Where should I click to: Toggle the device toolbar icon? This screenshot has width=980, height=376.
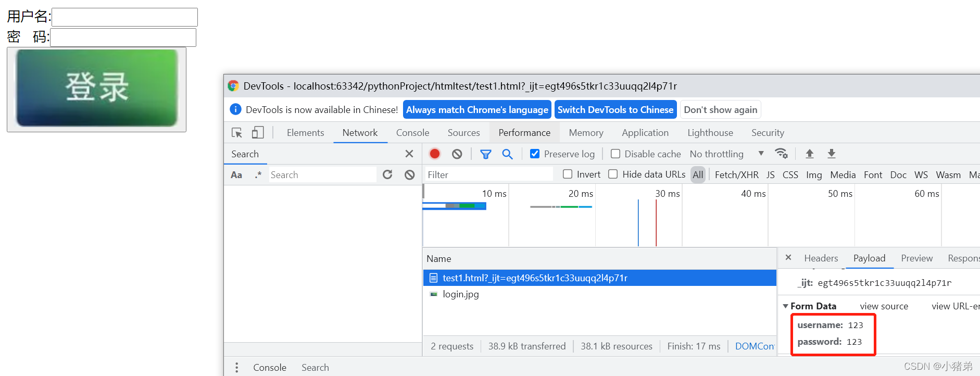258,133
